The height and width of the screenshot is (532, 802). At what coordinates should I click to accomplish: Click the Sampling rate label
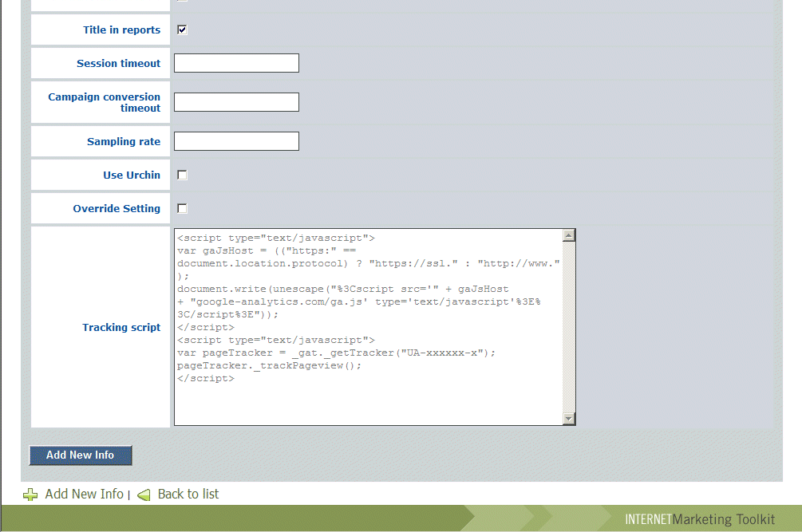(124, 141)
